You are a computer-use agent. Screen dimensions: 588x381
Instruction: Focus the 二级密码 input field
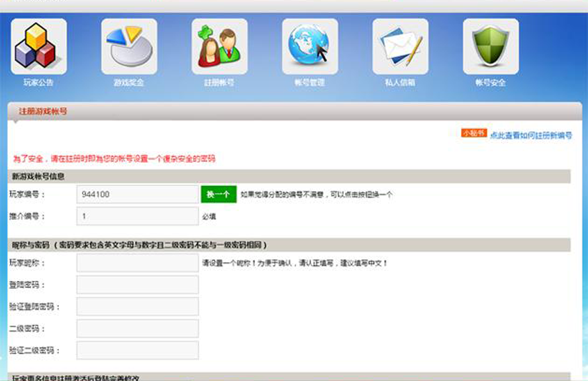tap(138, 329)
